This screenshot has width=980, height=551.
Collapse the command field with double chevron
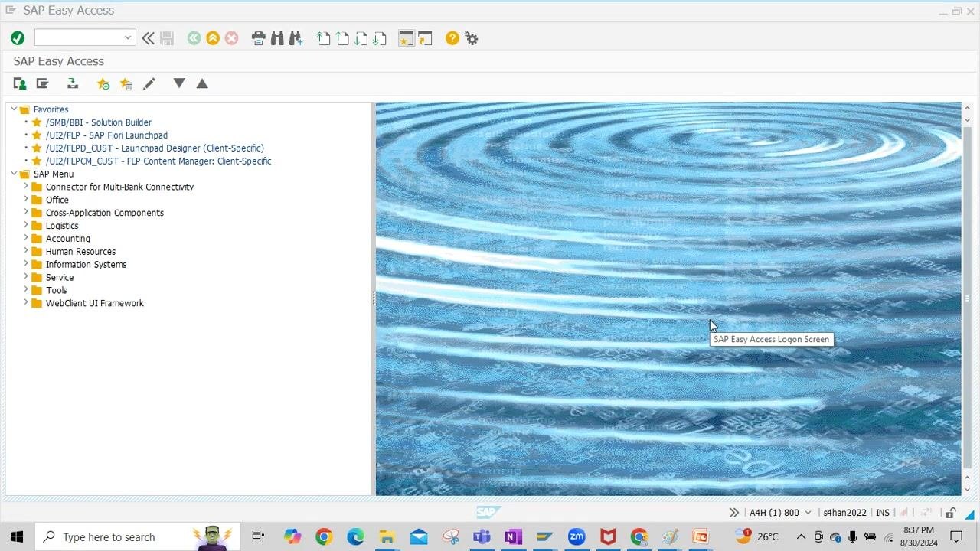148,38
